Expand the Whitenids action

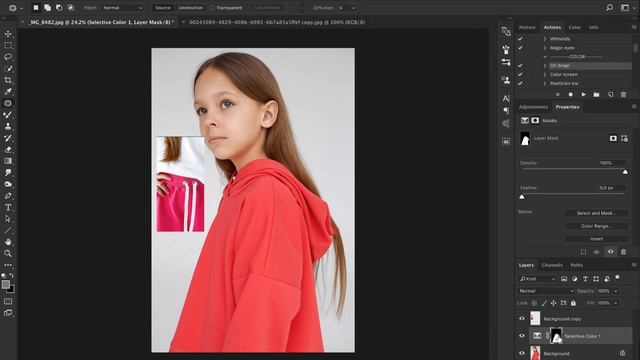(545, 39)
